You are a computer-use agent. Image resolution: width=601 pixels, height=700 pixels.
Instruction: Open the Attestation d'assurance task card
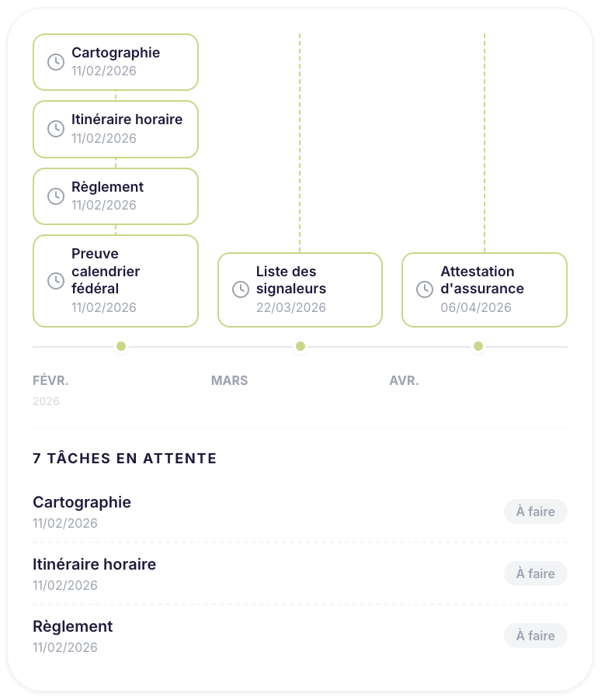tap(485, 289)
